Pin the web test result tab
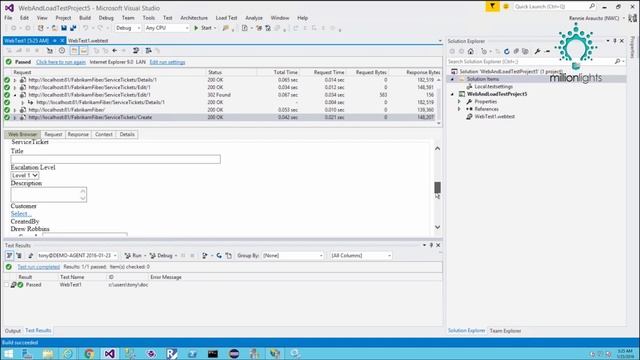 pos(54,40)
